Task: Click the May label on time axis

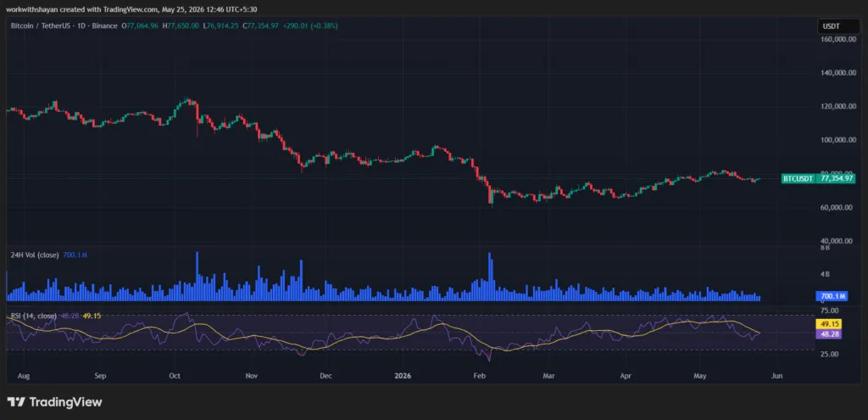Action: point(700,376)
